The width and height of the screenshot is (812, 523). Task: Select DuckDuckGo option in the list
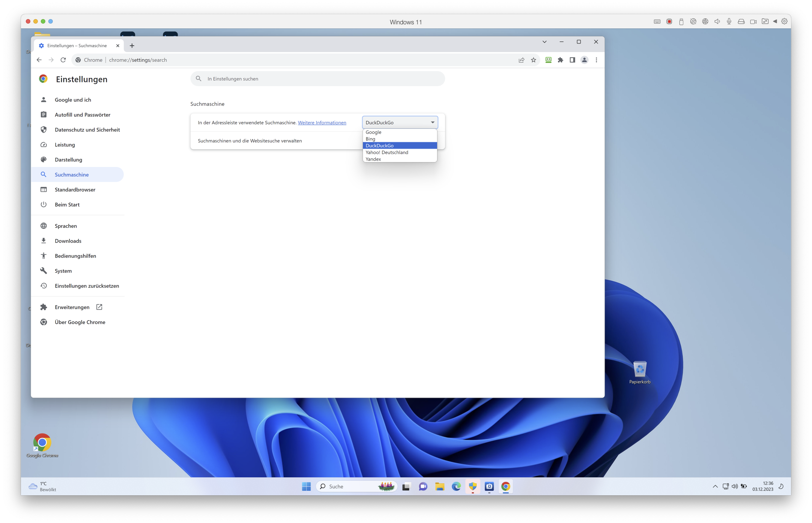click(x=400, y=146)
